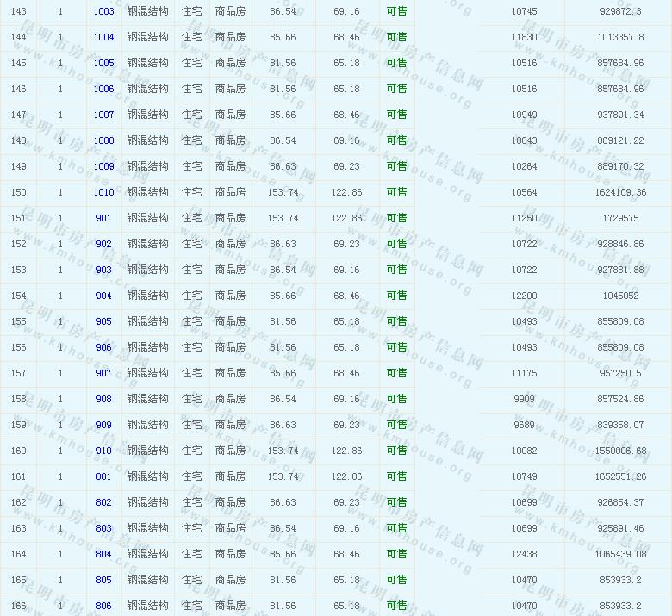Open room 806 link
672x616 pixels.
103,607
